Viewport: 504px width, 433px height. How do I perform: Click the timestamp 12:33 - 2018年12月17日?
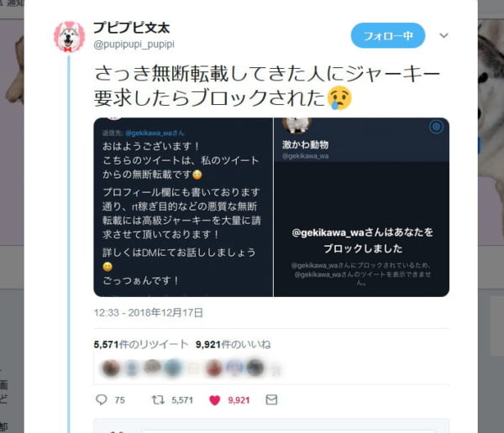pos(148,312)
